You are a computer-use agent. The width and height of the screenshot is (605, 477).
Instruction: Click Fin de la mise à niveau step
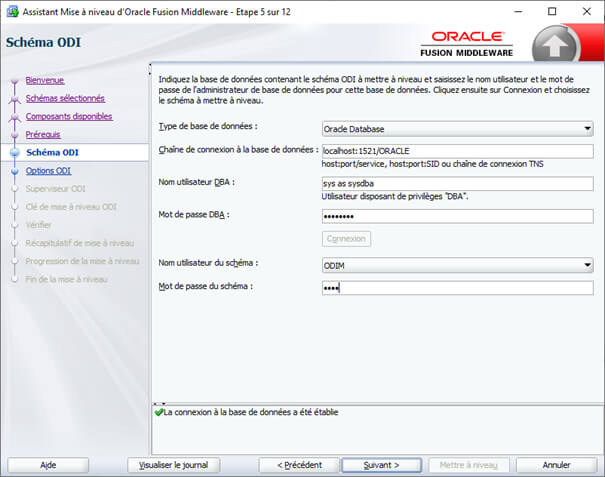[66, 279]
